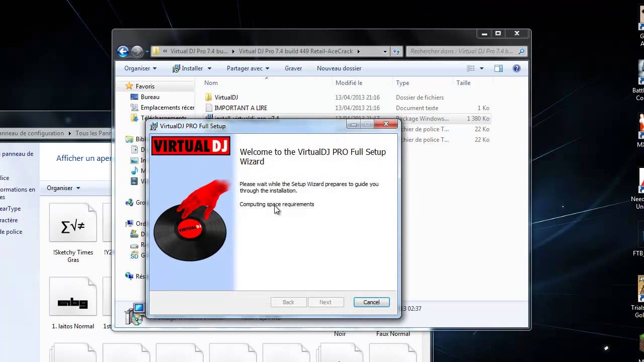Image resolution: width=644 pixels, height=362 pixels.
Task: Select the Favoris star in the sidebar
Action: pyautogui.click(x=129, y=86)
